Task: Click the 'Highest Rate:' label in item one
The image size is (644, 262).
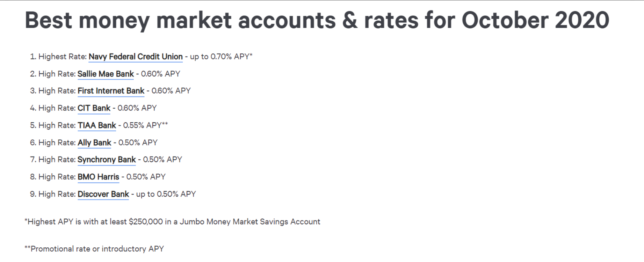Action: 63,57
